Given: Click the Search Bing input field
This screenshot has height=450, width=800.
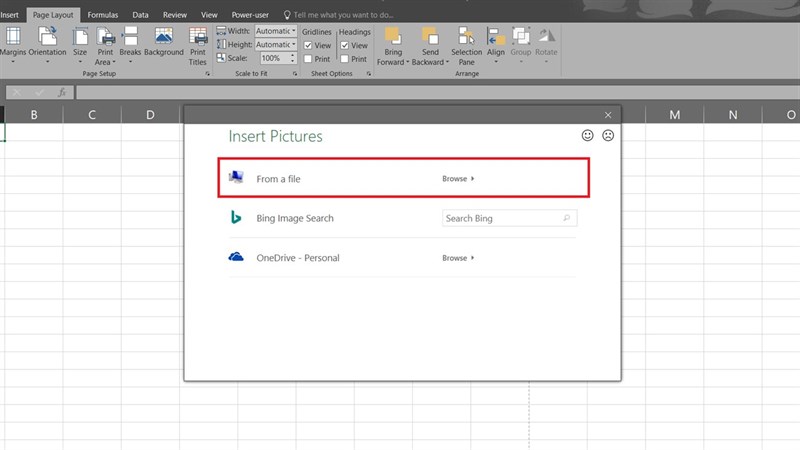Looking at the screenshot, I should 509,218.
